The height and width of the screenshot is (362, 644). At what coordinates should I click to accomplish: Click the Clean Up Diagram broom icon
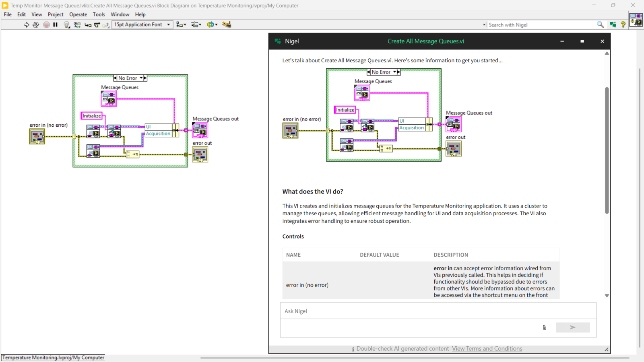[227, 25]
